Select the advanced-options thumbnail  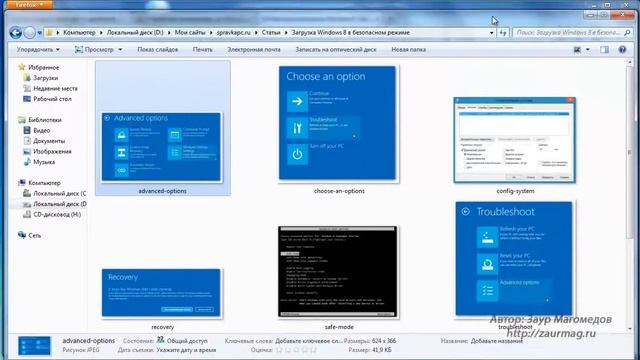pyautogui.click(x=162, y=147)
